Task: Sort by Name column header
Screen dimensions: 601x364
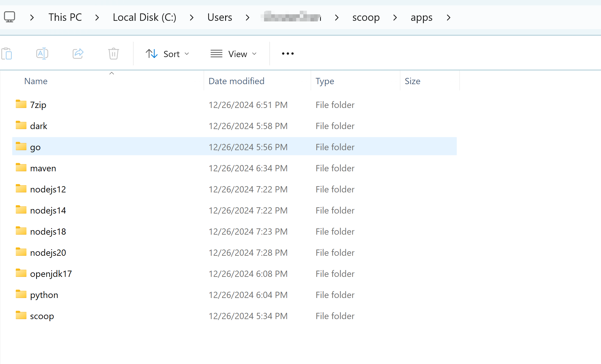Action: click(36, 81)
